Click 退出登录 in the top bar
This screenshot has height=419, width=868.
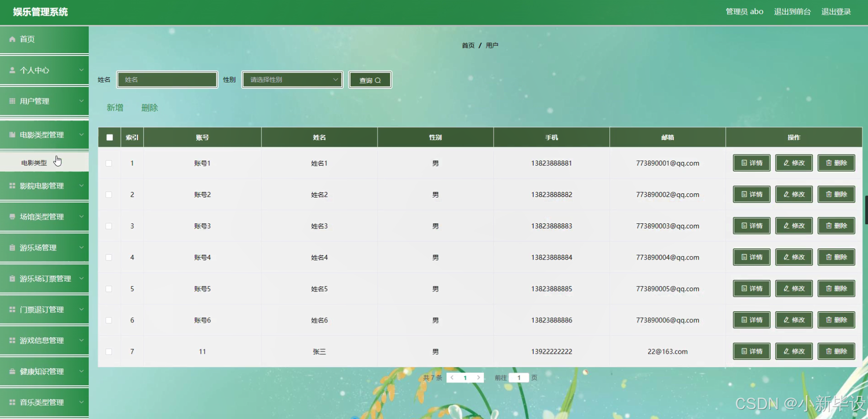click(x=836, y=12)
